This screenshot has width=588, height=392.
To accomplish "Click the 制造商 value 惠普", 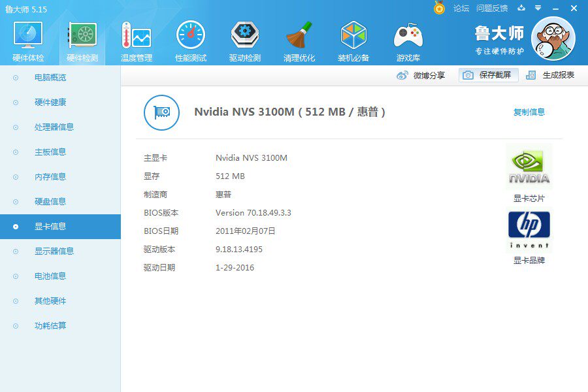I will tap(223, 194).
